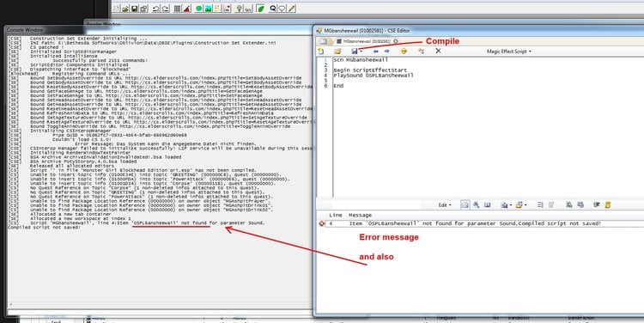The image size is (644, 323).
Task: Create a new script in CSE Editor toolbar
Action: [x=321, y=51]
